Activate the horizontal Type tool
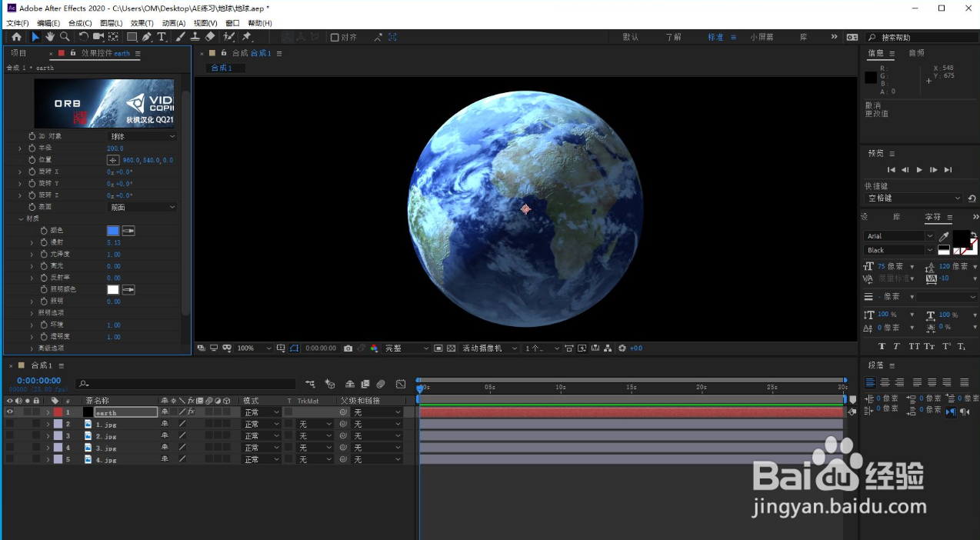This screenshot has height=540, width=980. (162, 37)
